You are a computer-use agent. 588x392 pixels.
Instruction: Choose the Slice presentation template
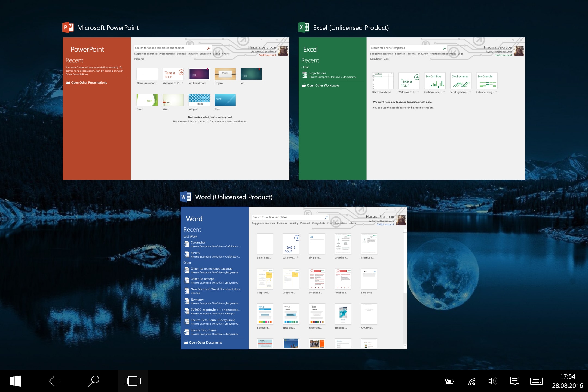[225, 100]
